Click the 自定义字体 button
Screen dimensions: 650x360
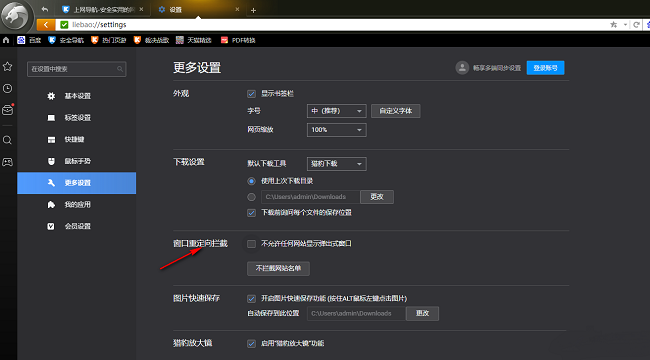pos(395,111)
